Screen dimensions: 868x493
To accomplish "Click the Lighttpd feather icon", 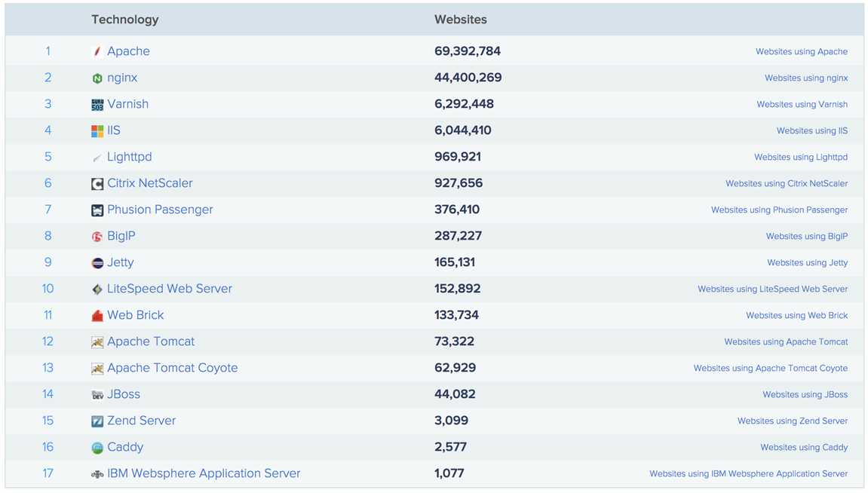I will [97, 158].
